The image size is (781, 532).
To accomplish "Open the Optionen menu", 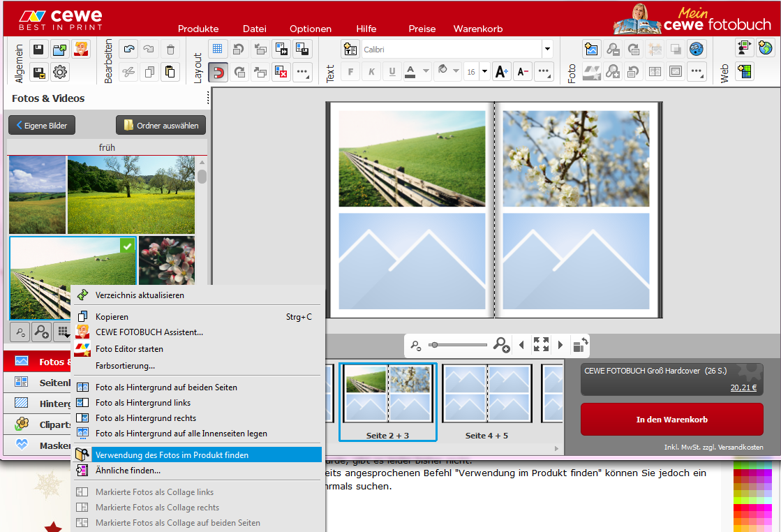I will pyautogui.click(x=311, y=29).
